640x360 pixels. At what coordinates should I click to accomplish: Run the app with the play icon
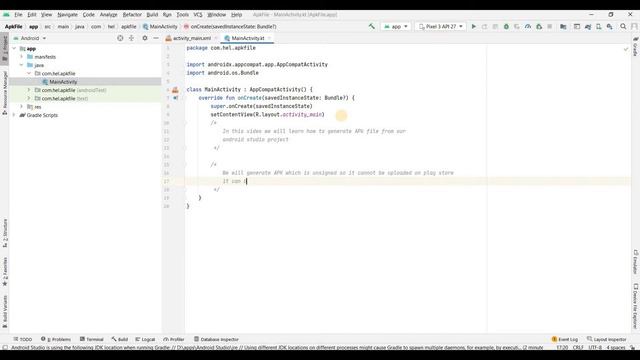tap(473, 27)
